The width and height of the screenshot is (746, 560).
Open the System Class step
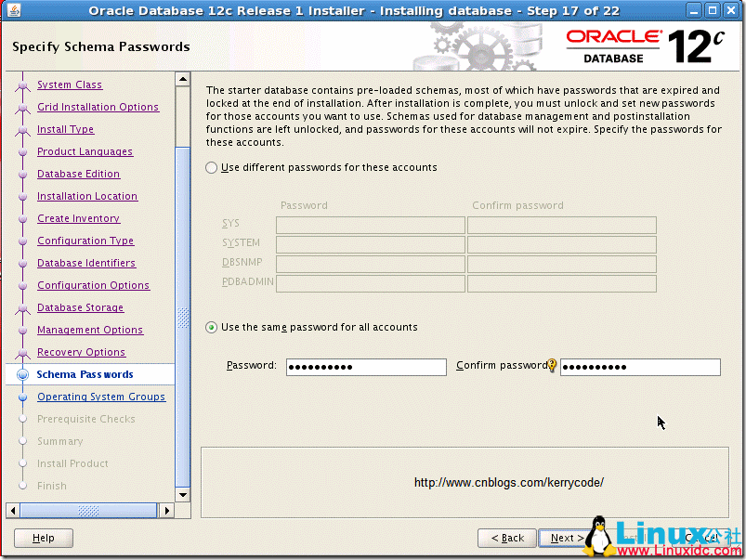point(69,85)
